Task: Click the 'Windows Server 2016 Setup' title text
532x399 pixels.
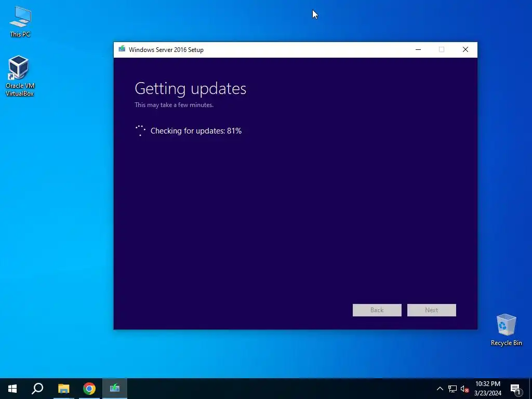Action: 166,49
